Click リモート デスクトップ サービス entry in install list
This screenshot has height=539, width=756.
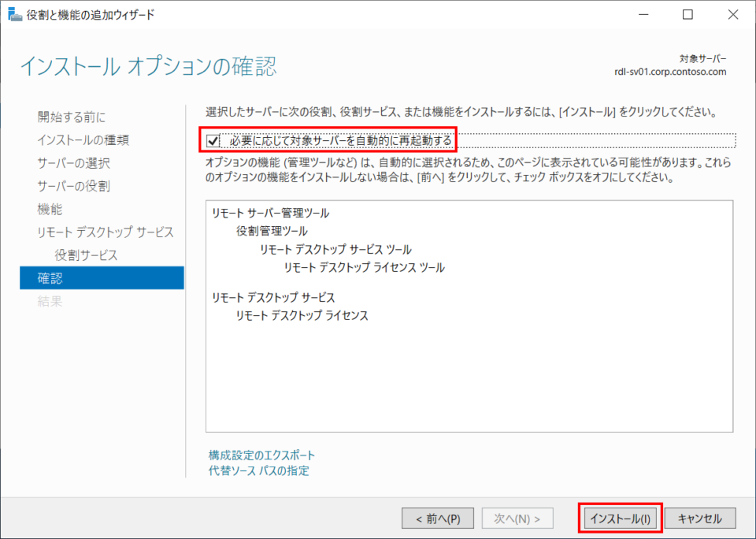pyautogui.click(x=273, y=297)
